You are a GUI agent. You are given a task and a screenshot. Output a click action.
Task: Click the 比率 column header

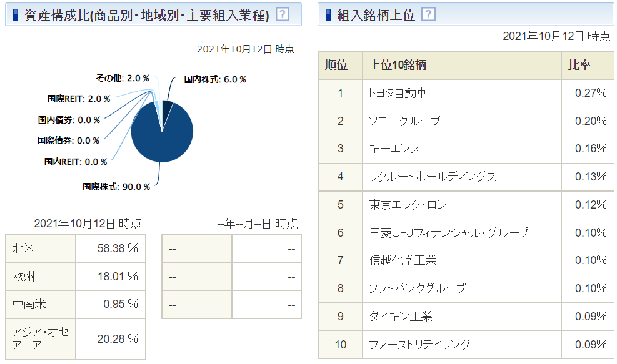pos(579,65)
